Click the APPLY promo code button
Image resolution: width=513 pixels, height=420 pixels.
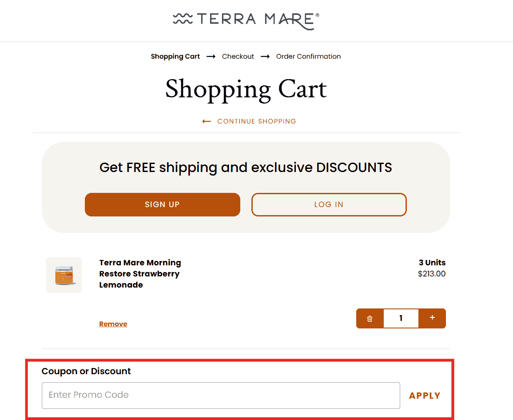pos(425,396)
